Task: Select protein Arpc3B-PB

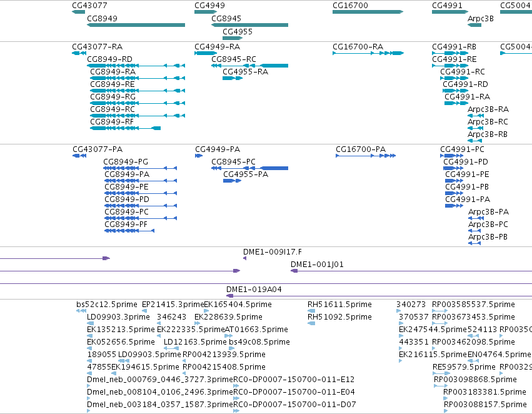Action: (x=488, y=237)
